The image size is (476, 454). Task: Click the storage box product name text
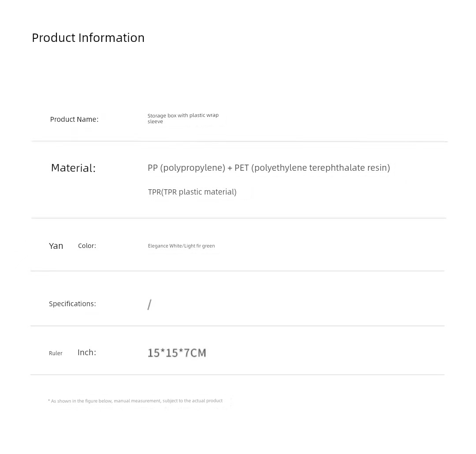point(183,118)
